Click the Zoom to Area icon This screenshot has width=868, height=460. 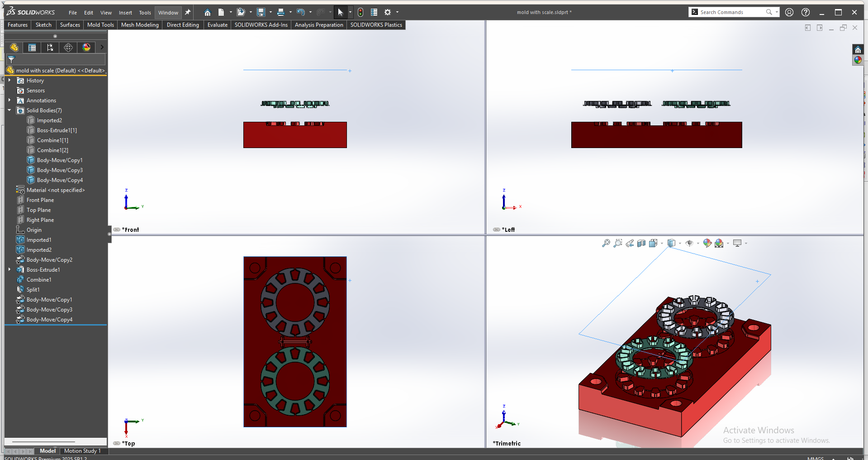tap(618, 244)
